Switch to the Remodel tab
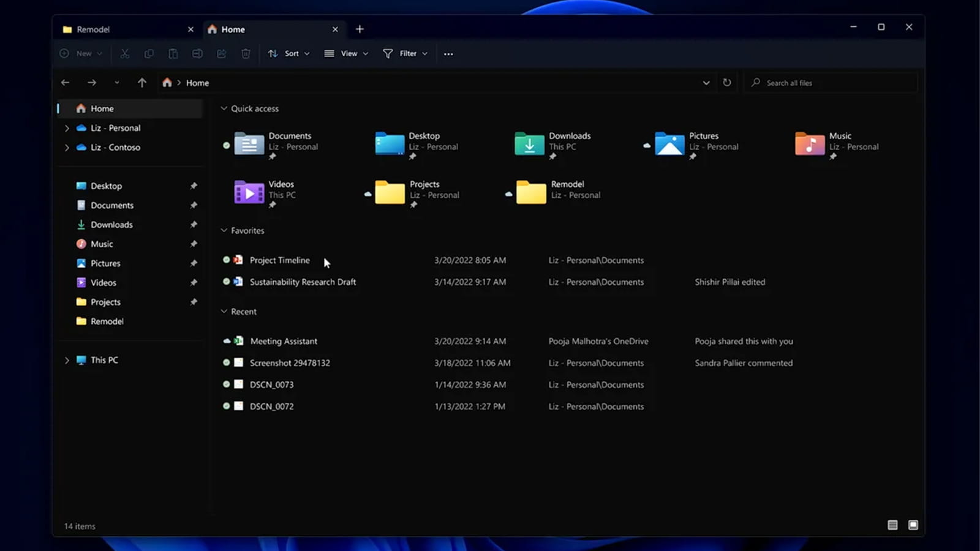The width and height of the screenshot is (980, 551). pos(123,29)
